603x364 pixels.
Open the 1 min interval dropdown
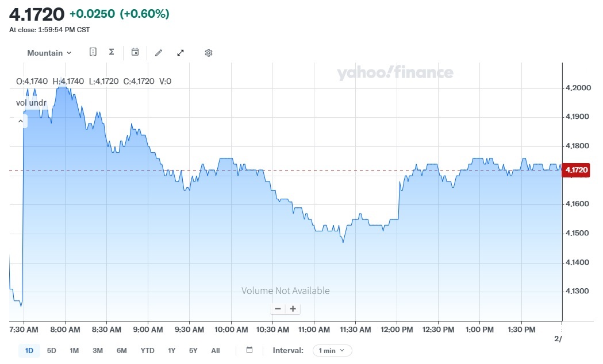click(x=332, y=350)
